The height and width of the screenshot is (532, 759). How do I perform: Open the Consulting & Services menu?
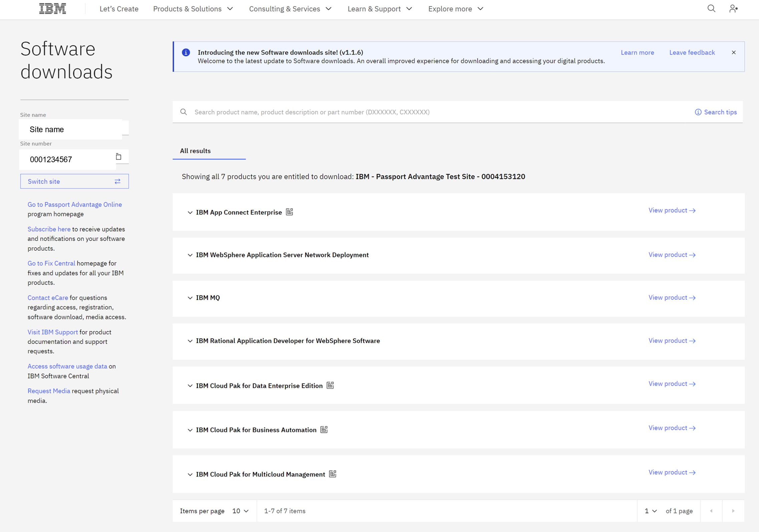click(x=290, y=9)
